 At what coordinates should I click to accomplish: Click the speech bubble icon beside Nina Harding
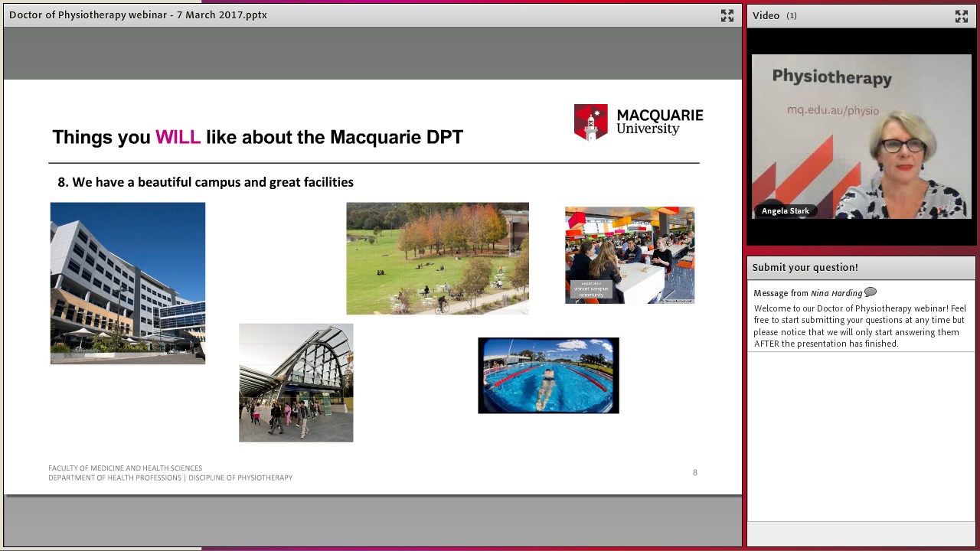click(871, 292)
